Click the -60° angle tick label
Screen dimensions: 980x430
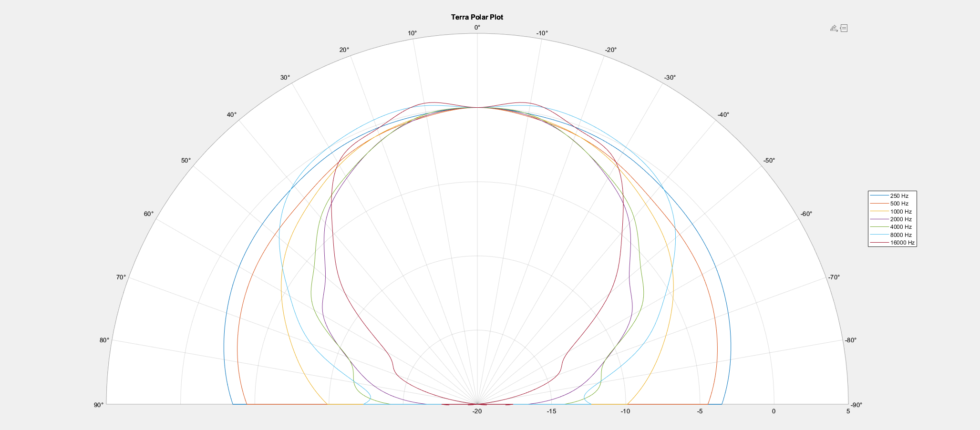[806, 214]
